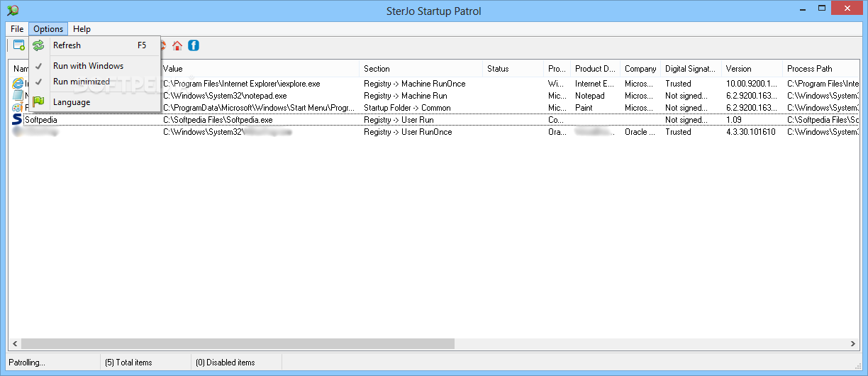868x376 pixels.
Task: Click Registry -> User Run section cell
Action: [399, 120]
